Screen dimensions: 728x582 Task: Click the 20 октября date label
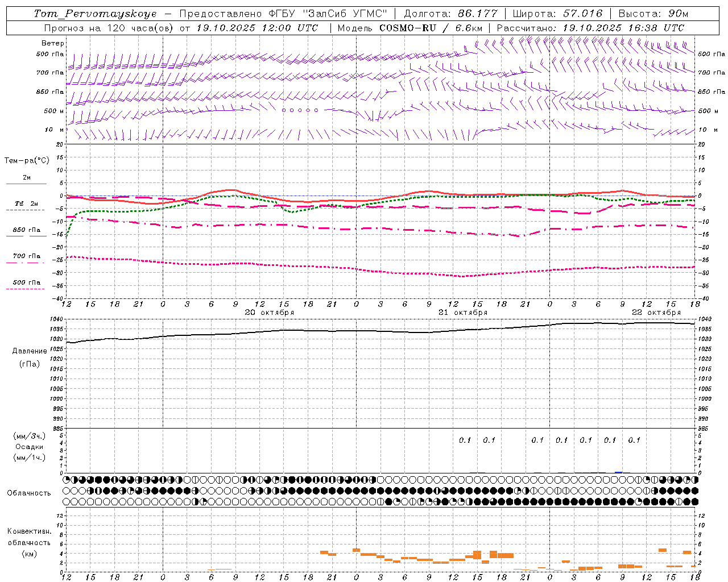pos(270,312)
